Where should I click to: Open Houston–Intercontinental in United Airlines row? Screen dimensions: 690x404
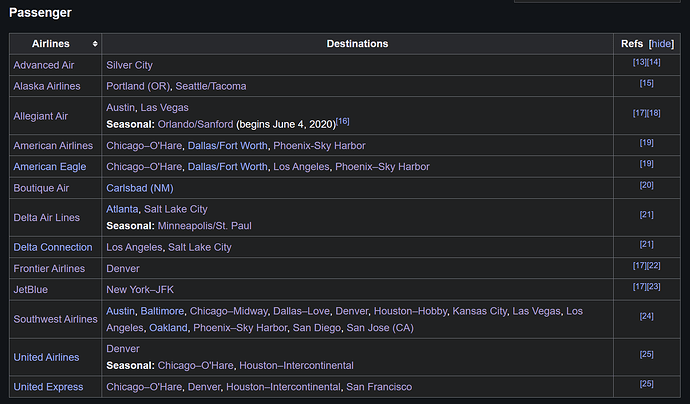[x=296, y=366]
